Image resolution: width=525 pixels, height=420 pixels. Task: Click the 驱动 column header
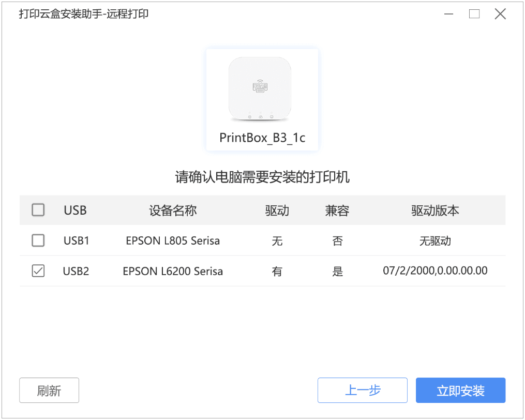[277, 211]
